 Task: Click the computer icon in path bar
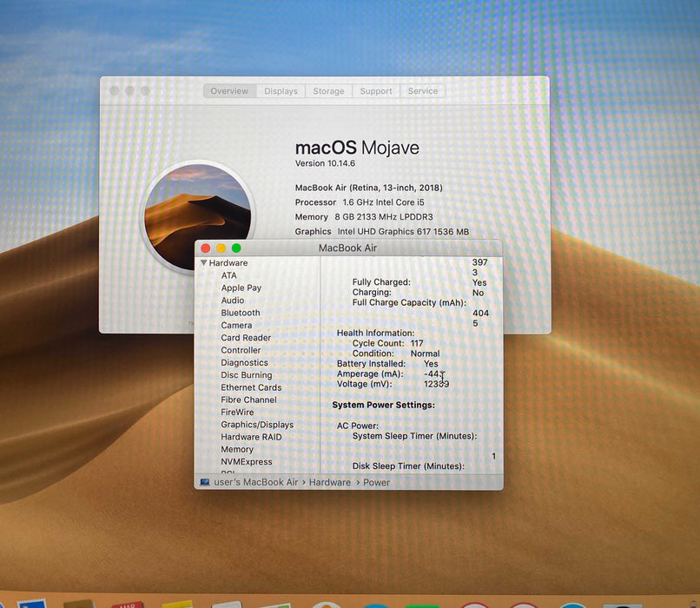click(x=205, y=482)
